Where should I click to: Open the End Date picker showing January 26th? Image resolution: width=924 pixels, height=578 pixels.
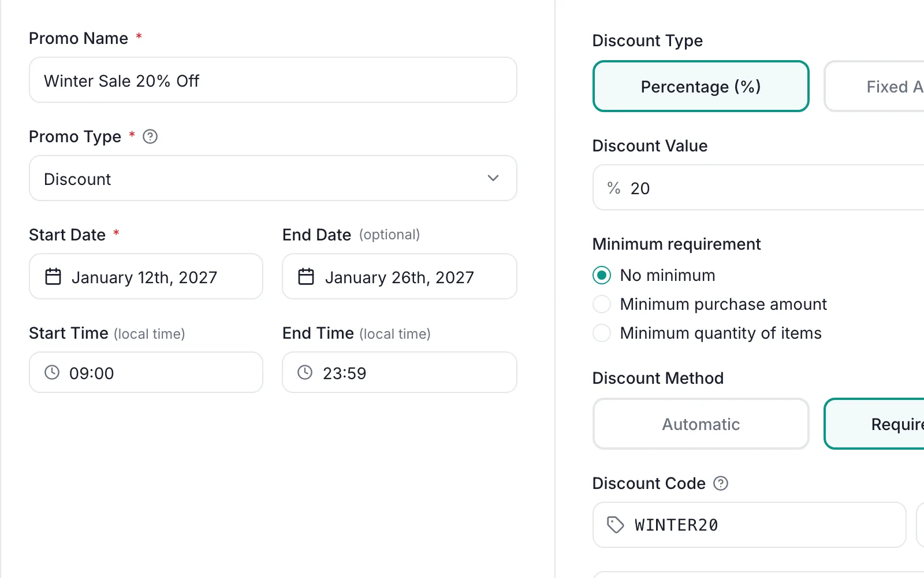click(x=400, y=276)
